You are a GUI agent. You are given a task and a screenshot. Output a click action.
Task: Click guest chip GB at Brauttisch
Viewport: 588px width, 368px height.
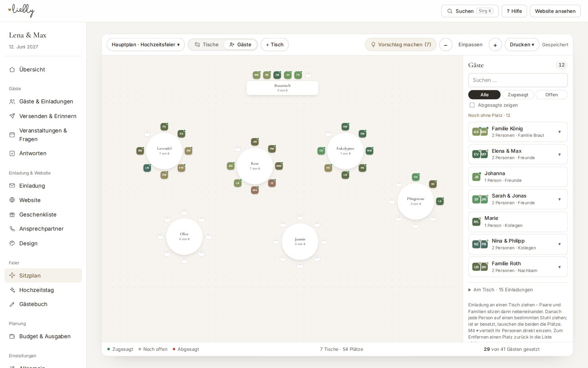pyautogui.click(x=277, y=75)
